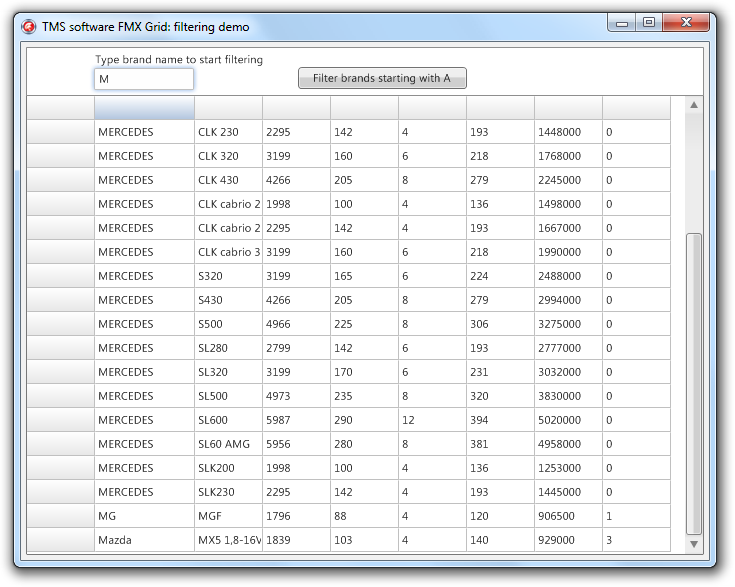Click the cell with value '1839'
The height and width of the screenshot is (587, 735).
click(296, 540)
